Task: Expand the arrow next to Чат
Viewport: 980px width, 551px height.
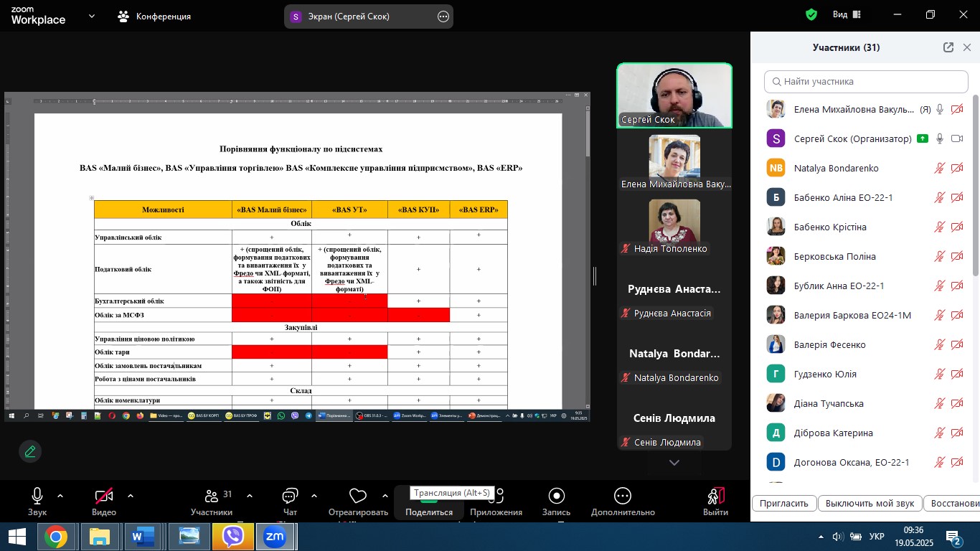Action: [x=314, y=496]
